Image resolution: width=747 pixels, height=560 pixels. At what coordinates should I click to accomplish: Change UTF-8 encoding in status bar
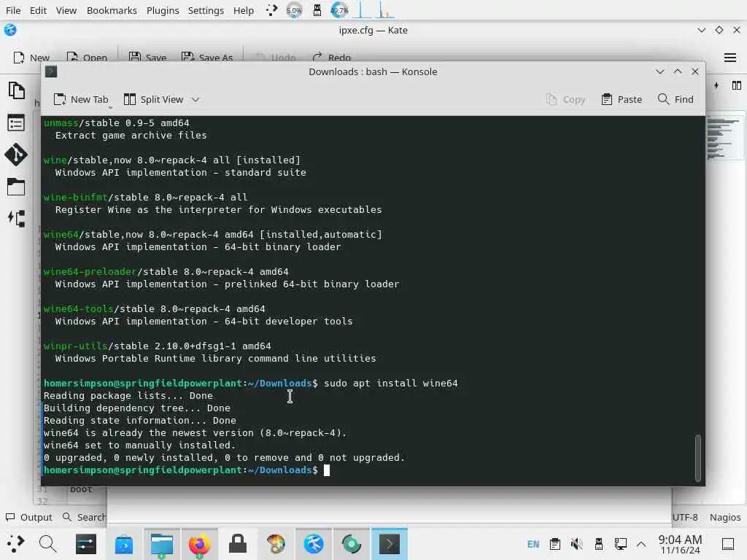685,517
